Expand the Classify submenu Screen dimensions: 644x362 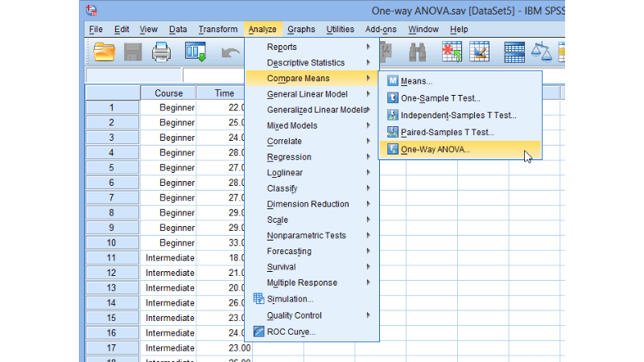click(312, 188)
